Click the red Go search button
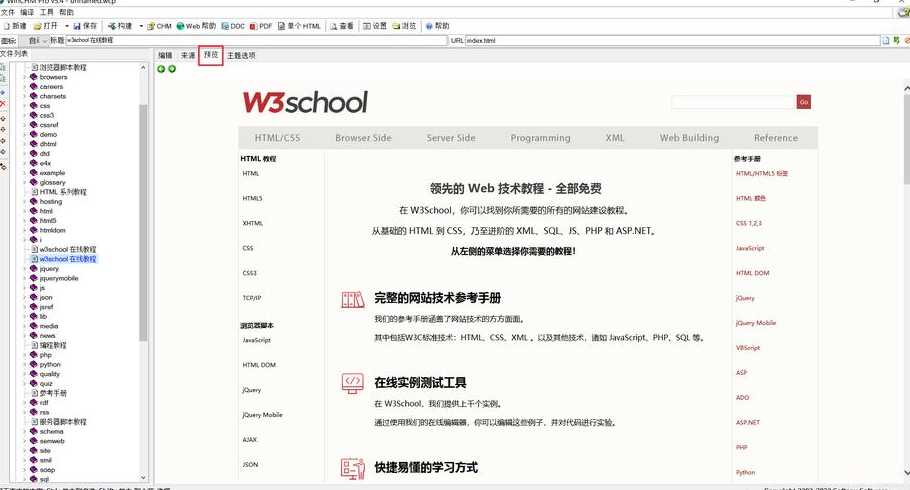Viewport: 910px width, 490px height. click(804, 102)
